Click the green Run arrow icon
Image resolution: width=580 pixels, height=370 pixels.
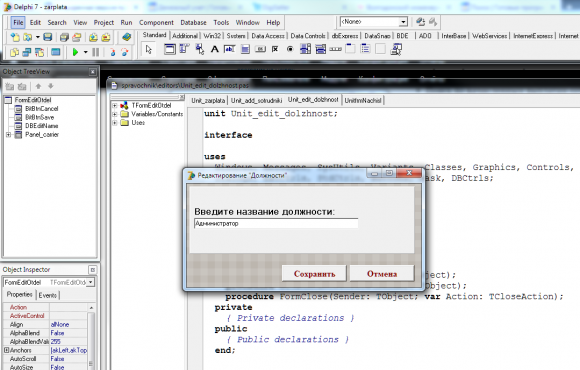tap(75, 52)
